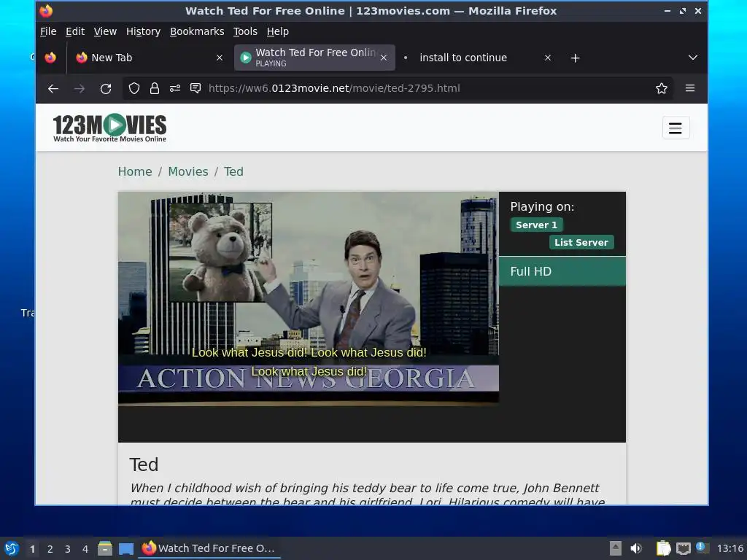747x560 pixels.
Task: Open the taskbar start menu icon
Action: tap(12, 548)
